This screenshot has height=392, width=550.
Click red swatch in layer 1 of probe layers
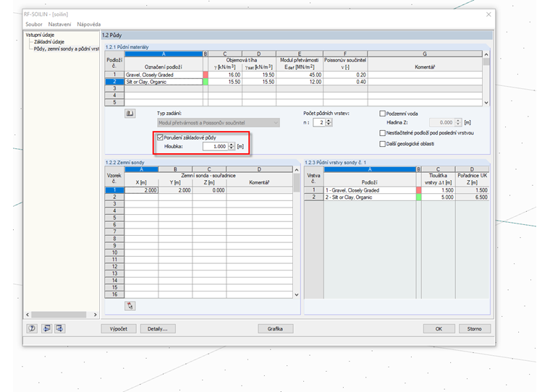point(418,190)
